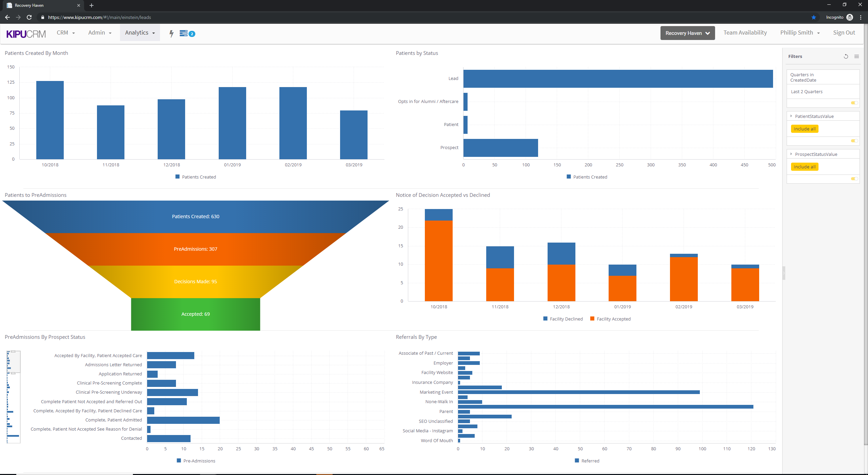Image resolution: width=868 pixels, height=475 pixels.
Task: Disable the PatientStatusValue filter switch
Action: point(854,141)
